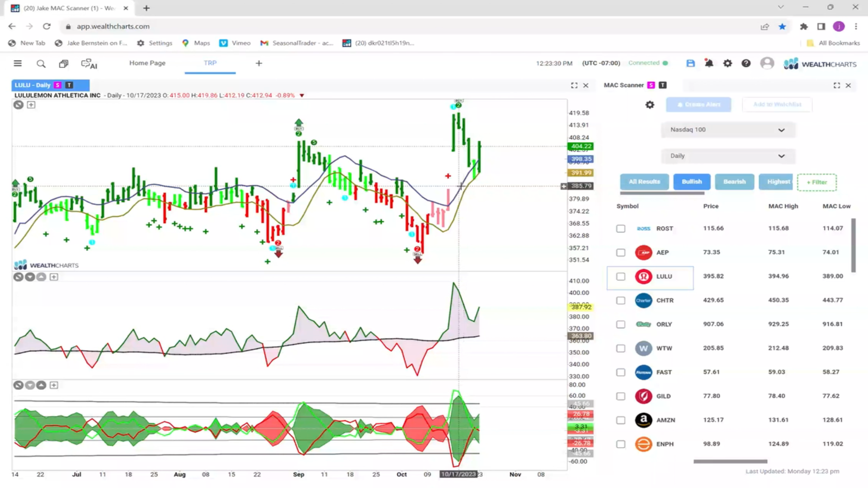Open MAC Scanner settings gear
Screen dimensions: 868x488
click(x=650, y=105)
